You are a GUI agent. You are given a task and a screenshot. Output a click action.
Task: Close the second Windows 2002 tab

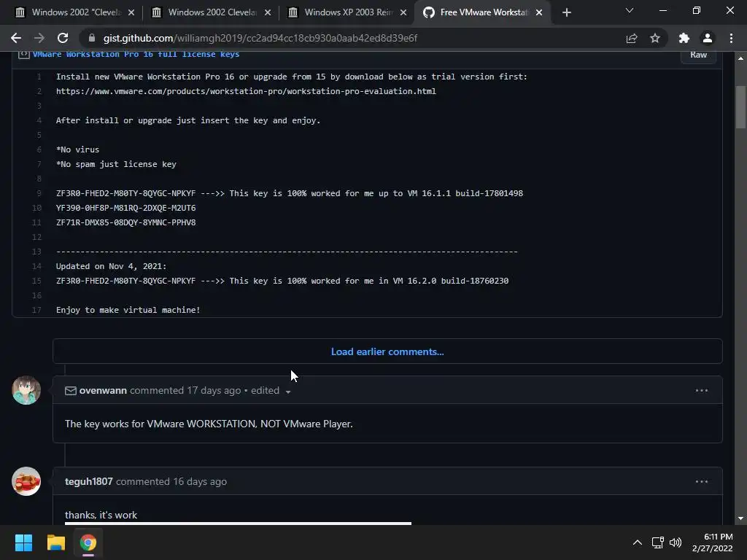pos(268,12)
